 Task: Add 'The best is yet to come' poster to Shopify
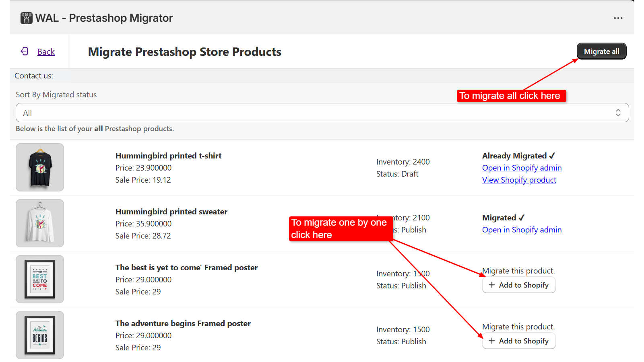point(519,285)
